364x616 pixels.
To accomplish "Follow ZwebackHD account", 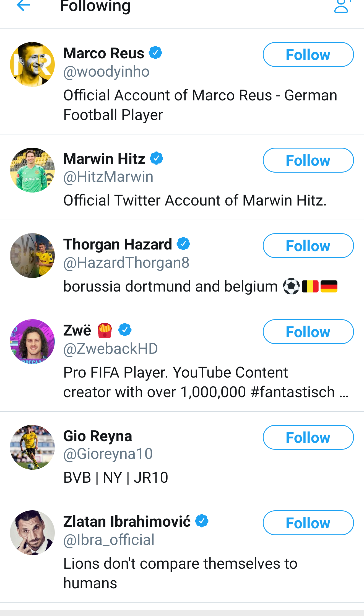I will [x=308, y=332].
